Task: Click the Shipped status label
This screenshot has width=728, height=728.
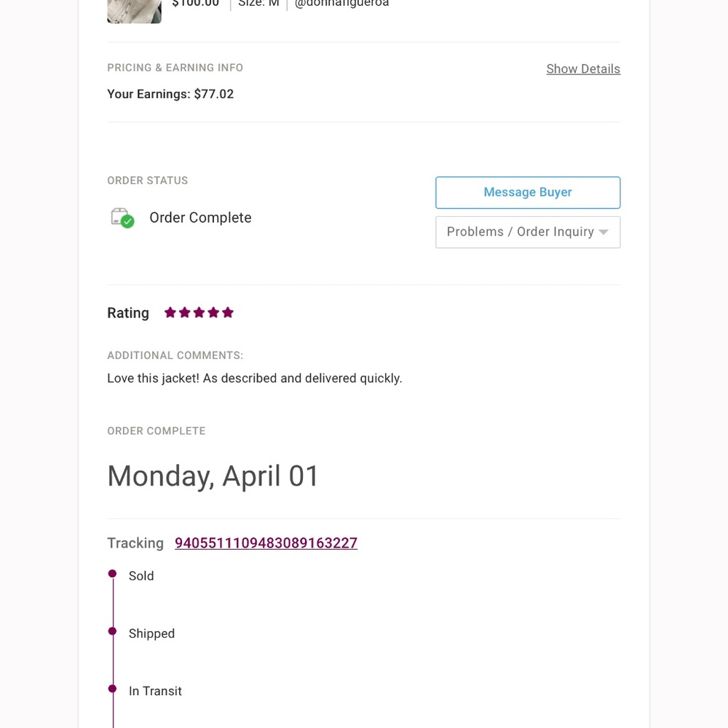Action: (152, 634)
